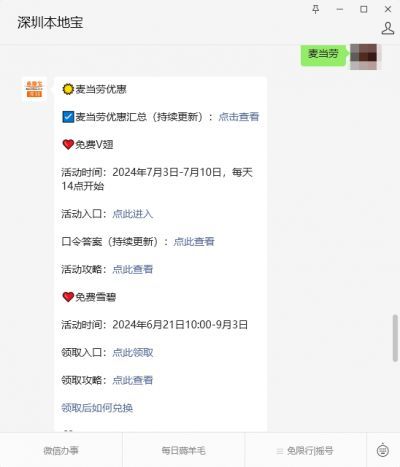This screenshot has width=400, height=467.
Task: Open 点击查看 link for 优惠汇总
Action: 239,117
